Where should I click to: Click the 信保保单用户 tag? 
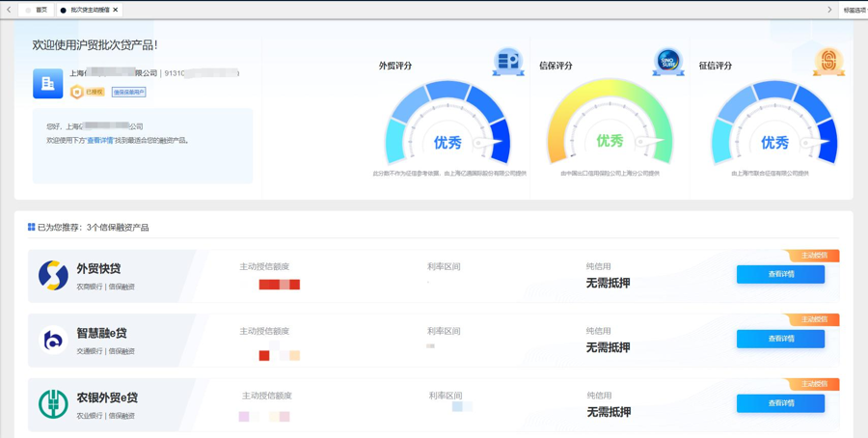(x=129, y=92)
